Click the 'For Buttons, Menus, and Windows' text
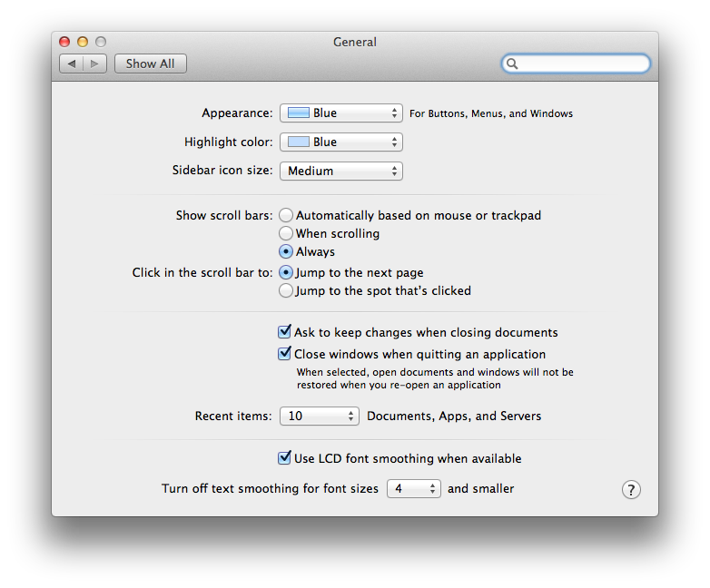Image resolution: width=710 pixels, height=588 pixels. 491,113
